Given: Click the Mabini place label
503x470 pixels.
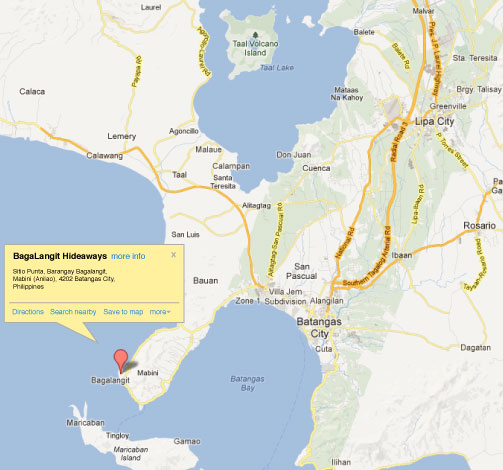Looking at the screenshot, I should click(x=148, y=373).
